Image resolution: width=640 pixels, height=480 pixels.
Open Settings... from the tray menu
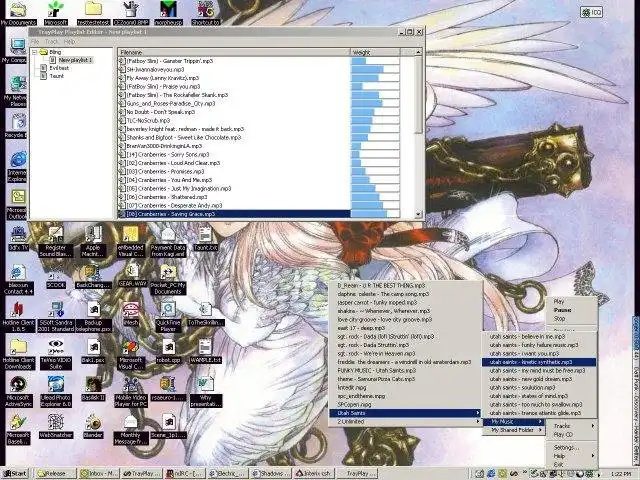572,447
